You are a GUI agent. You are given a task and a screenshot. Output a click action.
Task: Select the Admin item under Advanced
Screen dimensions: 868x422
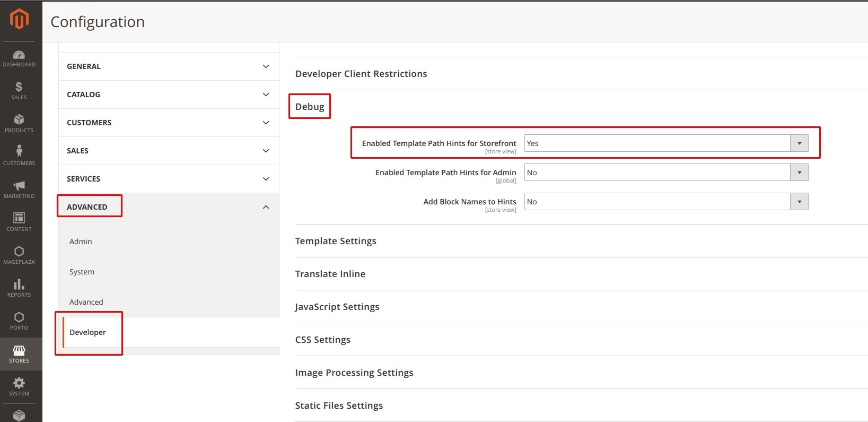(x=81, y=242)
